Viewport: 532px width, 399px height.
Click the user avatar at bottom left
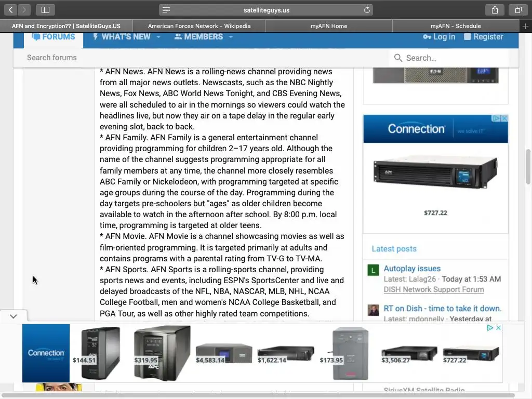coord(59,387)
